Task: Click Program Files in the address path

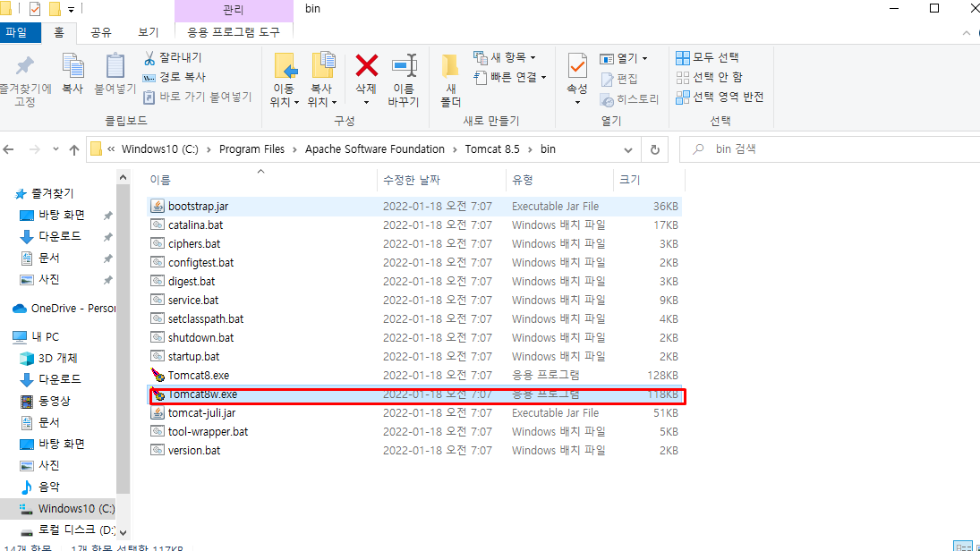Action: tap(251, 149)
